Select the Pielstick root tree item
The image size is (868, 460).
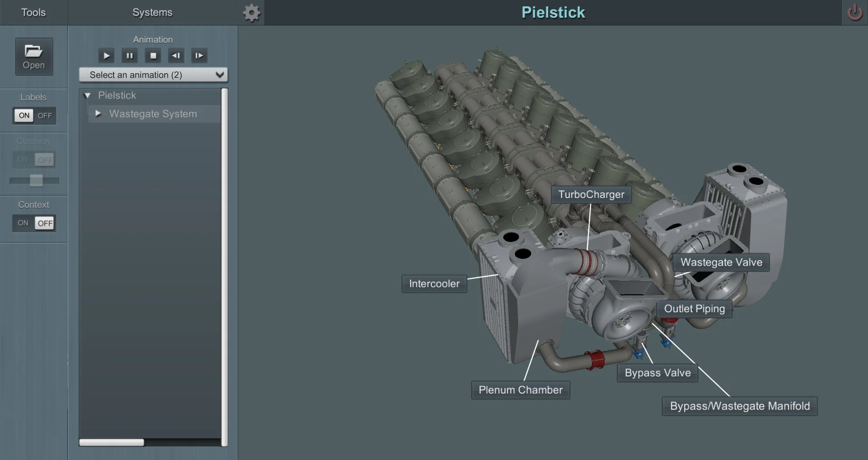[x=117, y=95]
